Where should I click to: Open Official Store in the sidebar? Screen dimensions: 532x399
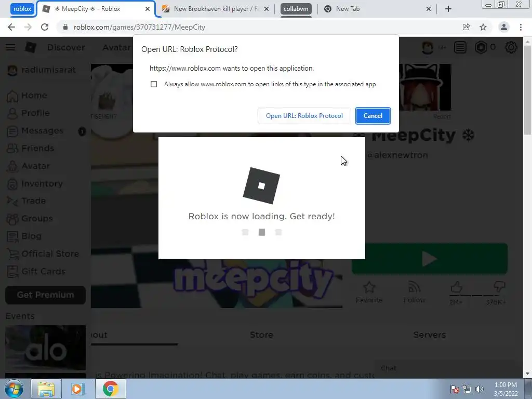pyautogui.click(x=43, y=254)
